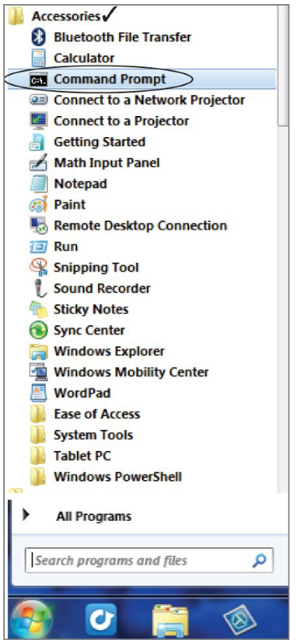Image resolution: width=296 pixels, height=644 pixels.
Task: Select the Connect to a Projector text
Action: coord(122,121)
